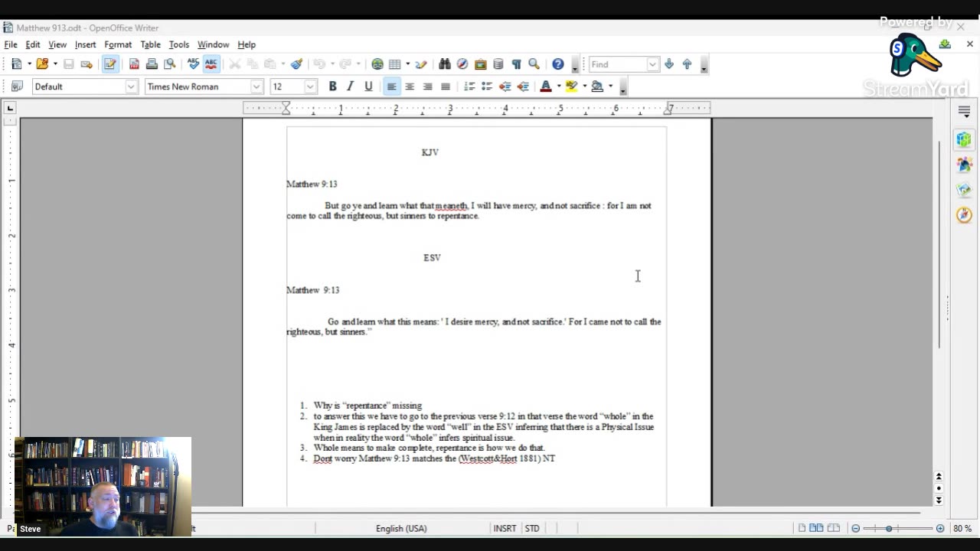The width and height of the screenshot is (980, 551).
Task: Click STD selection mode in status bar
Action: [x=532, y=528]
